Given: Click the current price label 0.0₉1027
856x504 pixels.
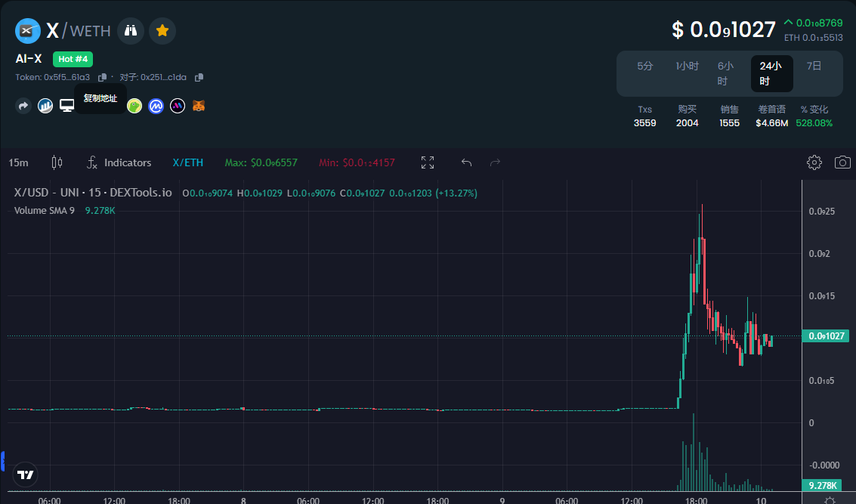Looking at the screenshot, I should click(825, 335).
